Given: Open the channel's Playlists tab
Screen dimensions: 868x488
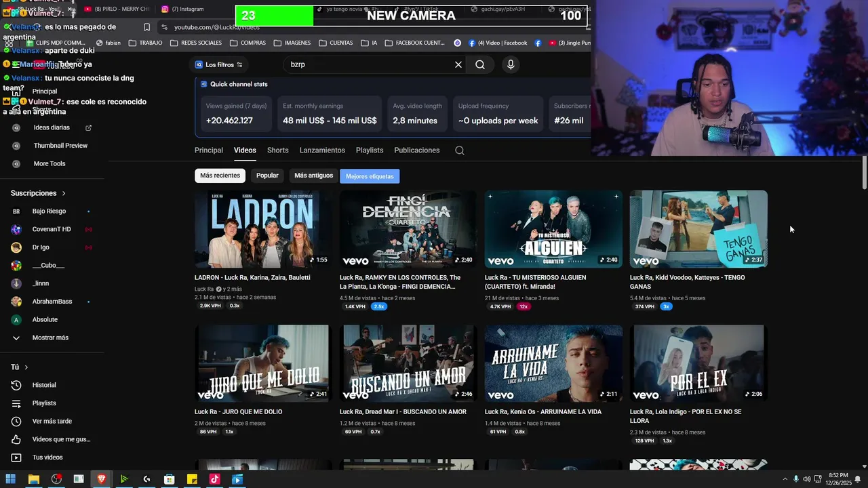Looking at the screenshot, I should click(370, 150).
